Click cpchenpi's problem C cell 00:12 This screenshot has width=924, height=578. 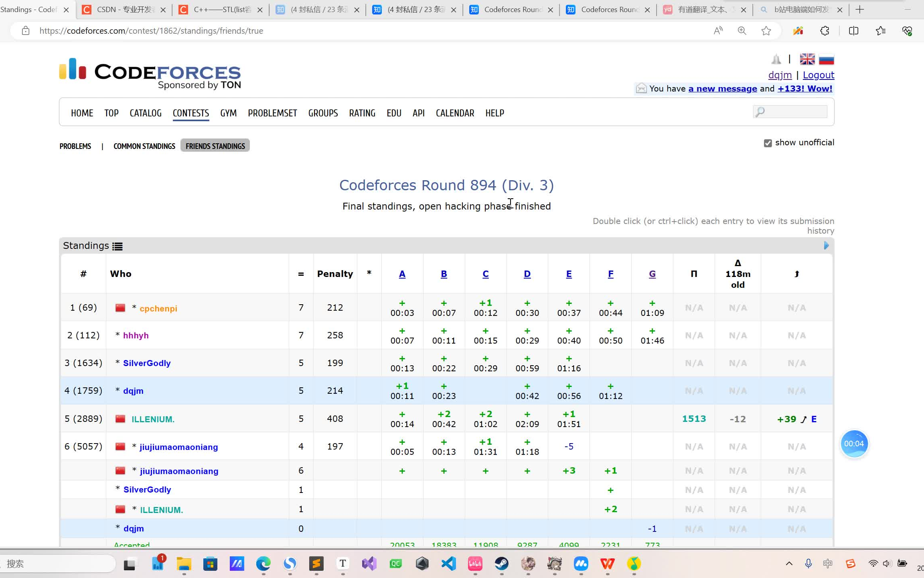[485, 308]
